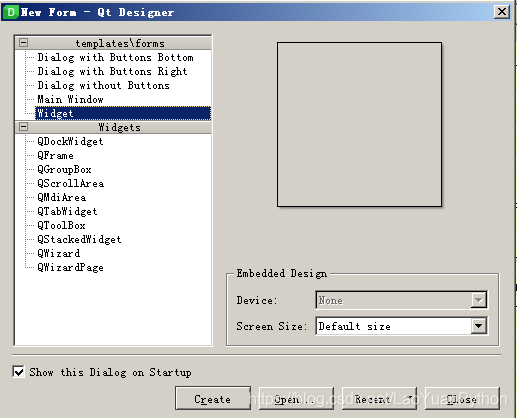The height and width of the screenshot is (418, 517).
Task: Click the Create button
Action: [x=213, y=399]
